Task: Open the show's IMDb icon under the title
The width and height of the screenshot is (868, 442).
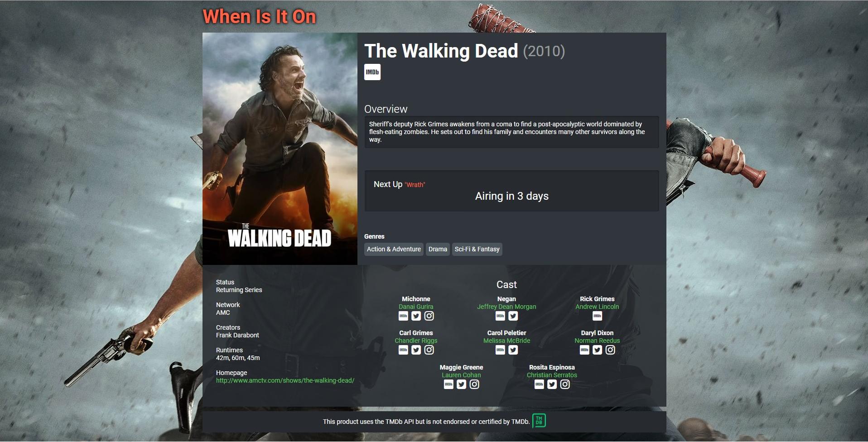Action: click(372, 72)
